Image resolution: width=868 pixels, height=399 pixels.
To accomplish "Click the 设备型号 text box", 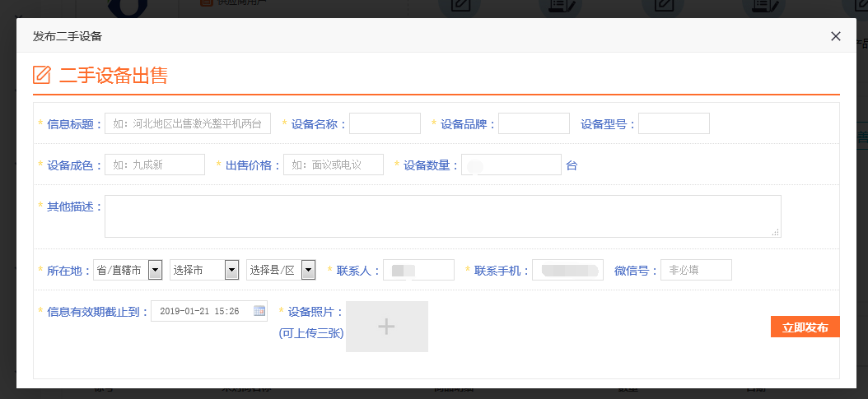I will point(674,123).
